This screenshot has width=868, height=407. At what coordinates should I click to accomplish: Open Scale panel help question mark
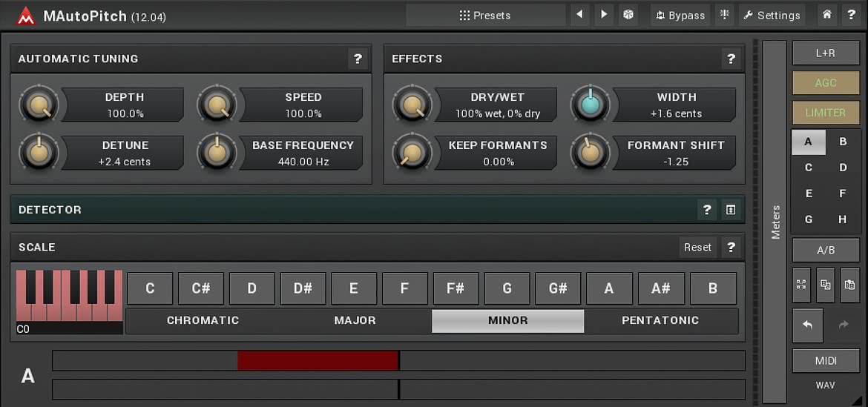(x=731, y=247)
